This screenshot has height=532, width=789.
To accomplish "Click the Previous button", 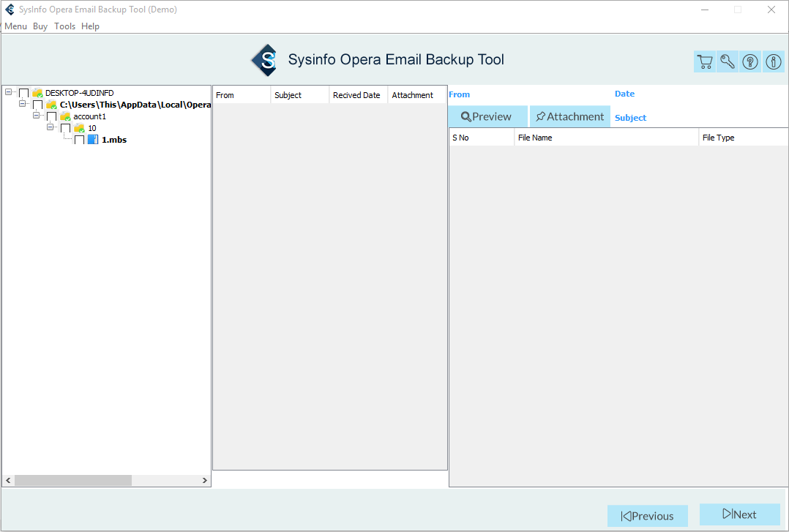I will [648, 516].
